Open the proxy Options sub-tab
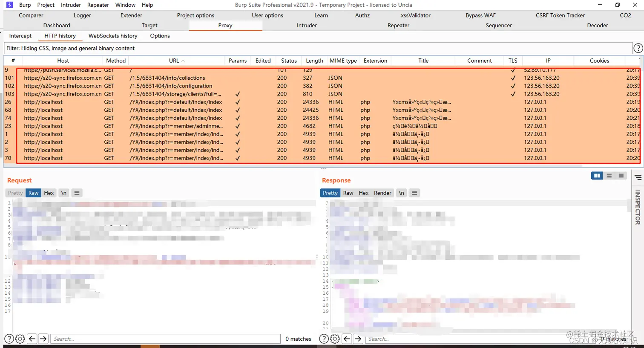Image resolution: width=644 pixels, height=348 pixels. tap(160, 36)
